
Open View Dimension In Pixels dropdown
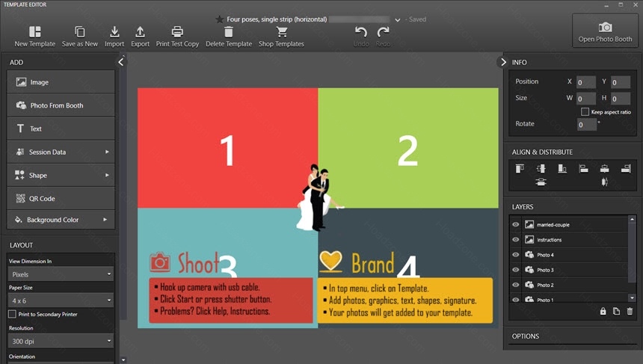click(x=61, y=274)
